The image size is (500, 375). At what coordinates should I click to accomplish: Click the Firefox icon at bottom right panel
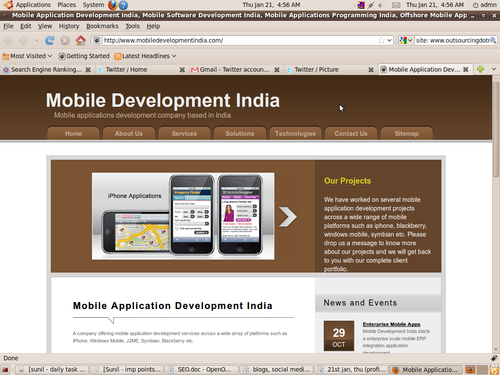[470, 370]
